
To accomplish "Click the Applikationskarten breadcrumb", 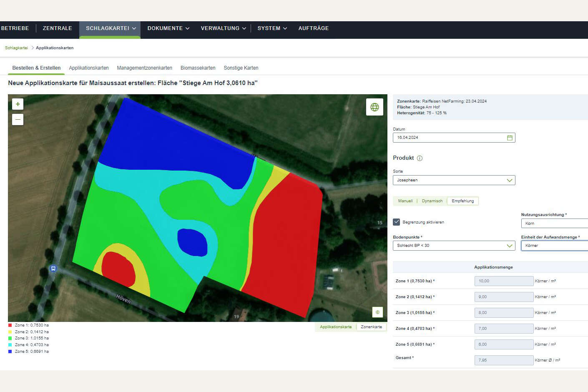I will pos(55,48).
